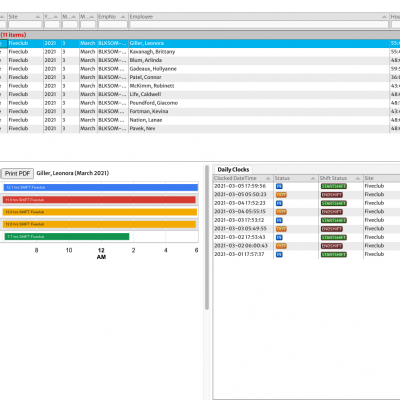Image resolution: width=400 pixels, height=400 pixels.
Task: Click the IN status icon for 2021-03-05 17:59:56
Action: [x=279, y=186]
